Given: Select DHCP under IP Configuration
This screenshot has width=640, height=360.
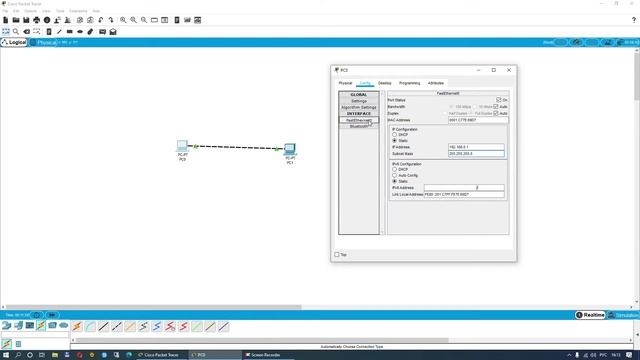Looking at the screenshot, I should click(394, 134).
